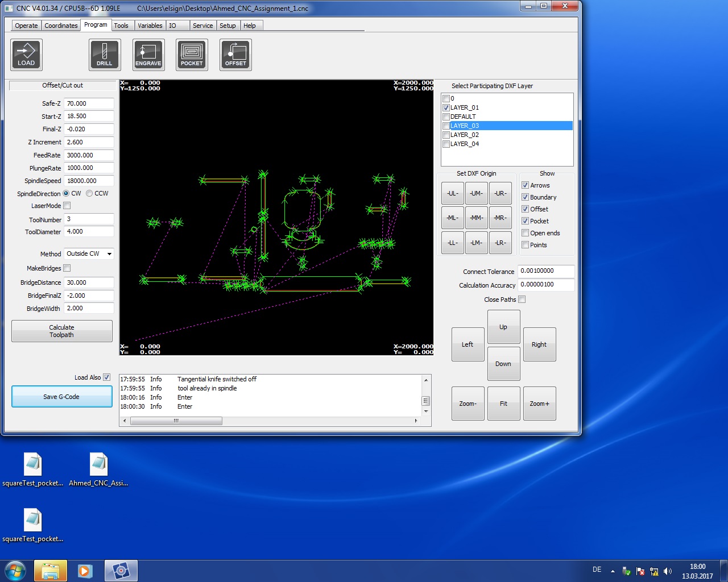728x582 pixels.
Task: Pan view with Left button
Action: (468, 344)
